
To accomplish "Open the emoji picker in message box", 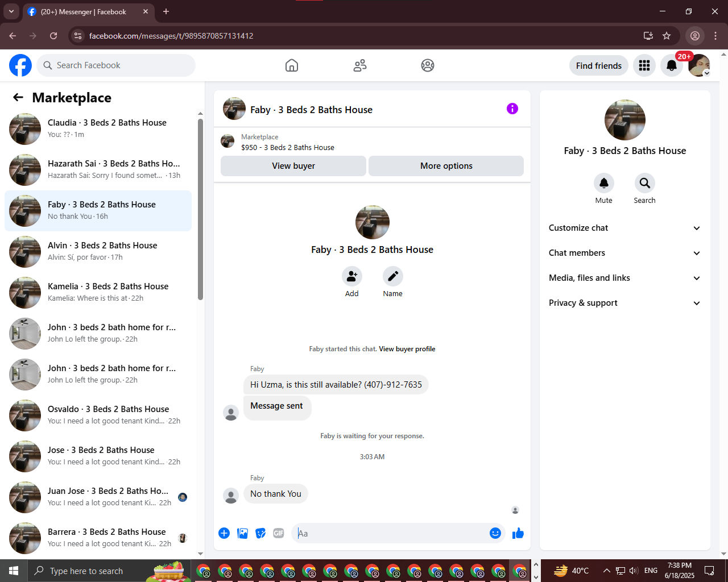I will (495, 533).
